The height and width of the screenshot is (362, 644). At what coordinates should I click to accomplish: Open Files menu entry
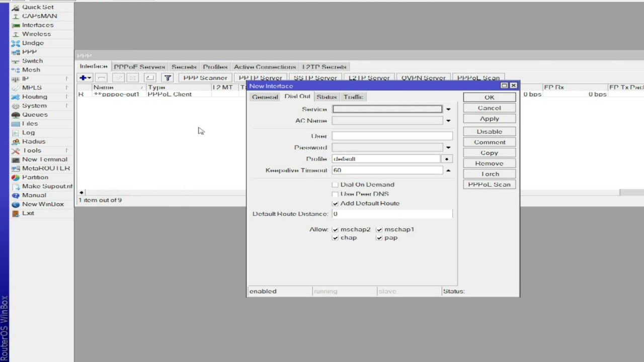[x=30, y=124]
